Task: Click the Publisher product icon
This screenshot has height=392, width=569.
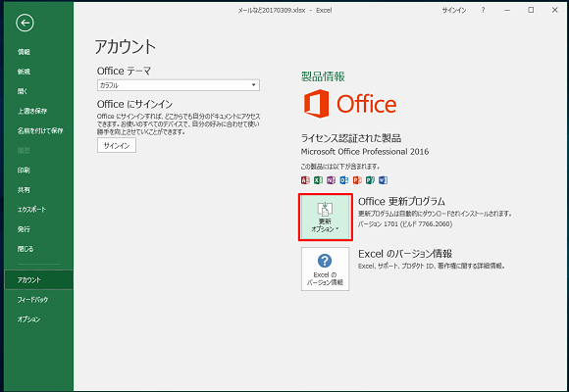Action: [370, 180]
